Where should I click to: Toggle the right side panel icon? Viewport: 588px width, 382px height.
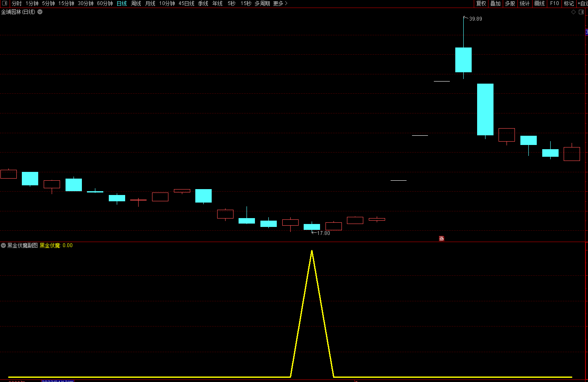click(x=582, y=12)
